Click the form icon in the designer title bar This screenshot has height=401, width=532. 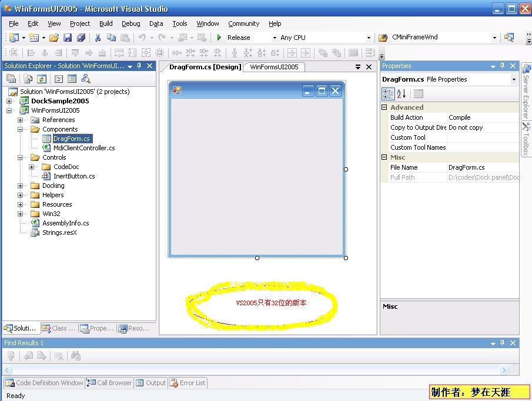click(177, 90)
